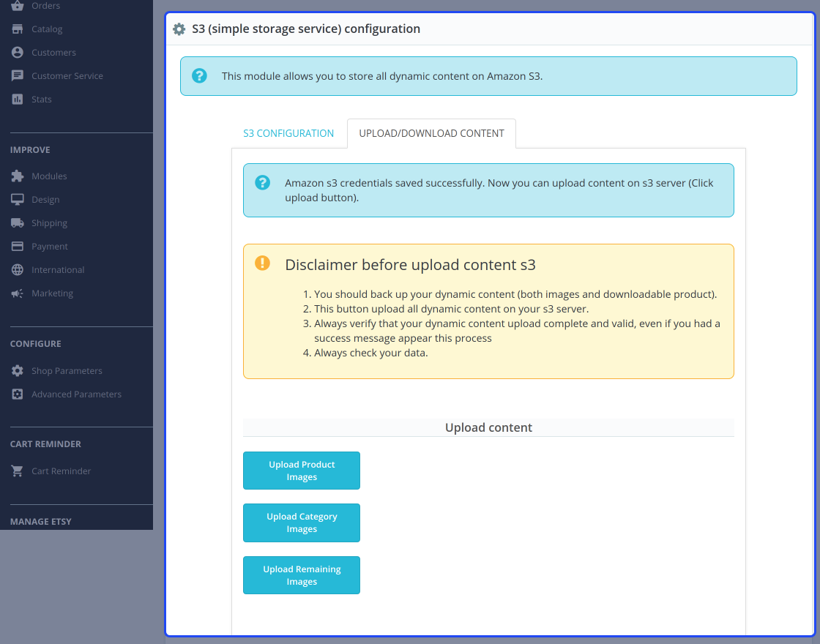The height and width of the screenshot is (644, 820).
Task: Click the Cart Reminder shopping cart icon
Action: (x=18, y=471)
